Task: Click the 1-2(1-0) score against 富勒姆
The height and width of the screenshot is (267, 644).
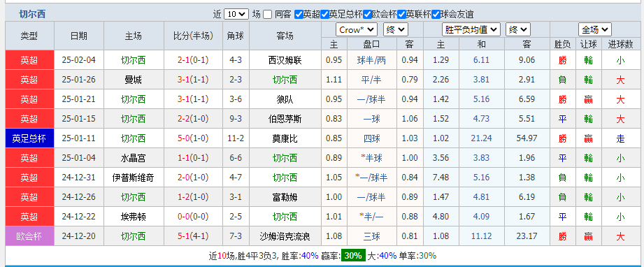Action: tap(193, 197)
